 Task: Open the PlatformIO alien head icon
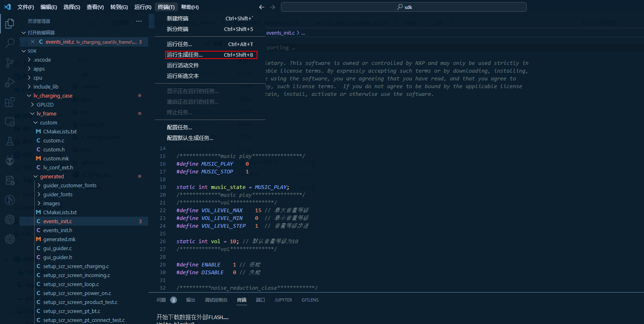click(x=10, y=161)
